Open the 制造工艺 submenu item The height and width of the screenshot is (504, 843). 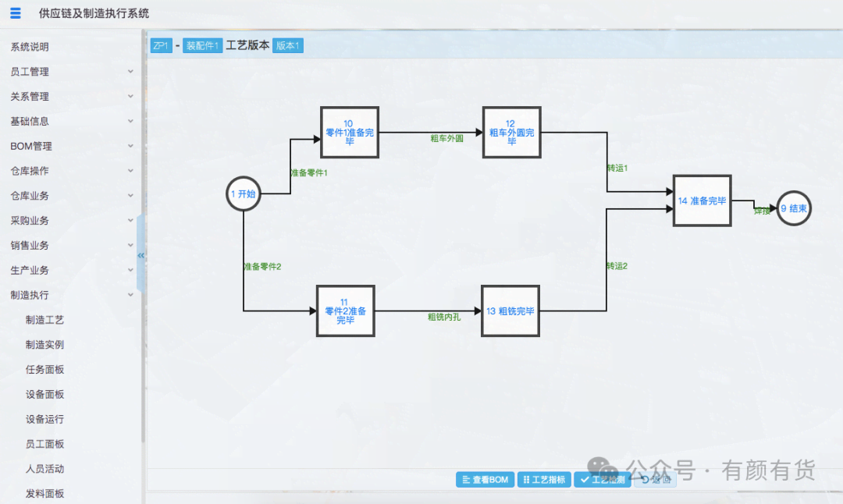coord(44,320)
